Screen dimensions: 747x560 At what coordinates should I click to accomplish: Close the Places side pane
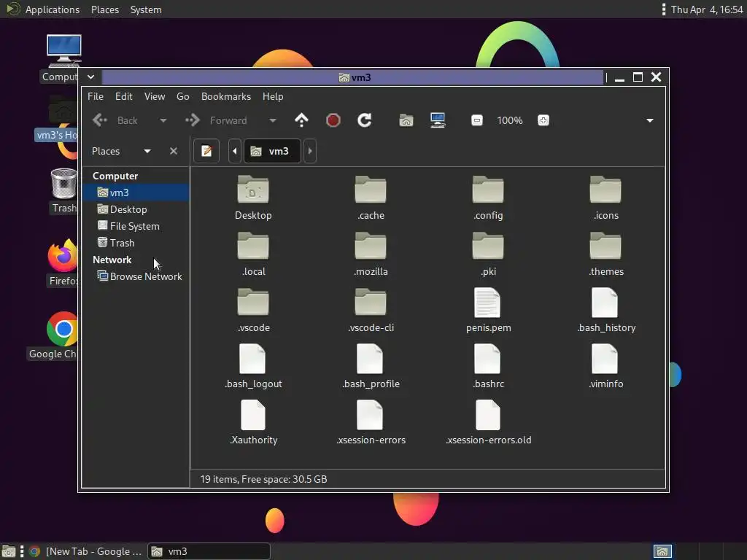click(x=174, y=151)
